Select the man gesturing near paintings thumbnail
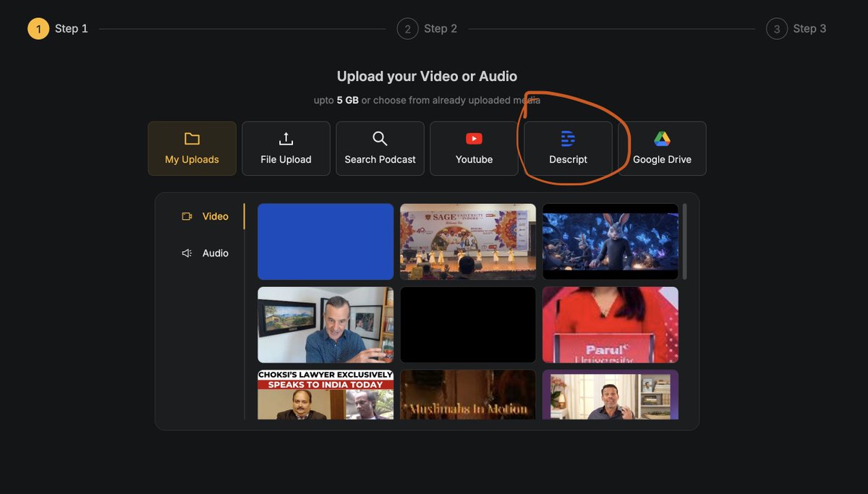This screenshot has width=868, height=494. click(x=325, y=325)
